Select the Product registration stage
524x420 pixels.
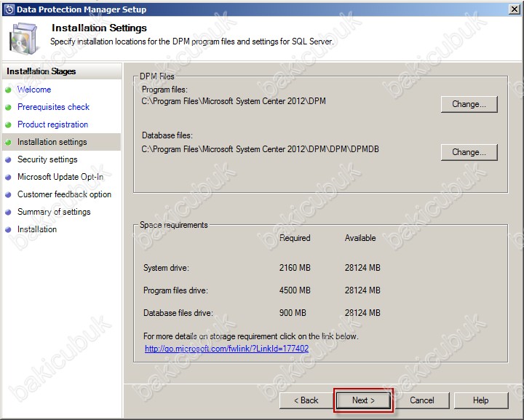53,124
